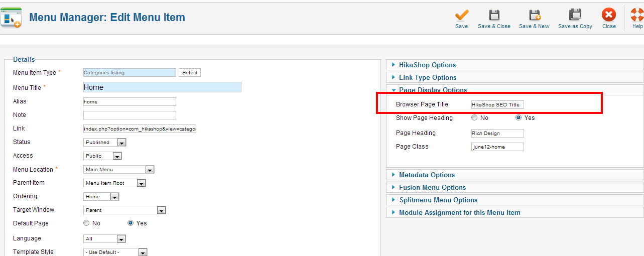Click the Alias input field

point(130,102)
